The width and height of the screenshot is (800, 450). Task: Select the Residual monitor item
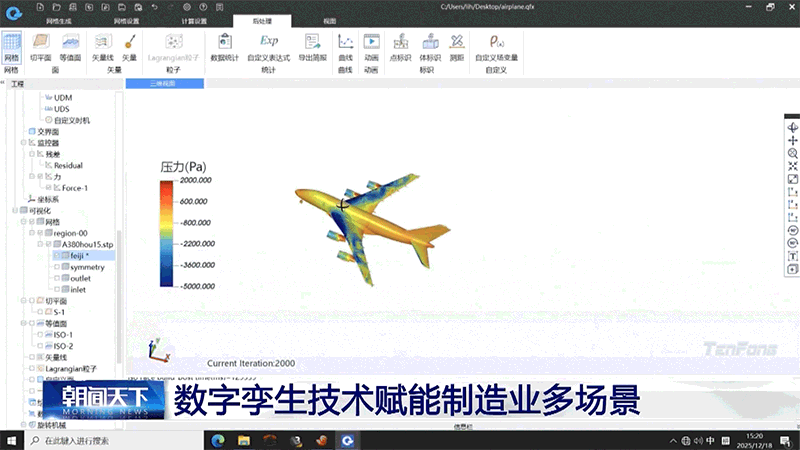pos(68,165)
